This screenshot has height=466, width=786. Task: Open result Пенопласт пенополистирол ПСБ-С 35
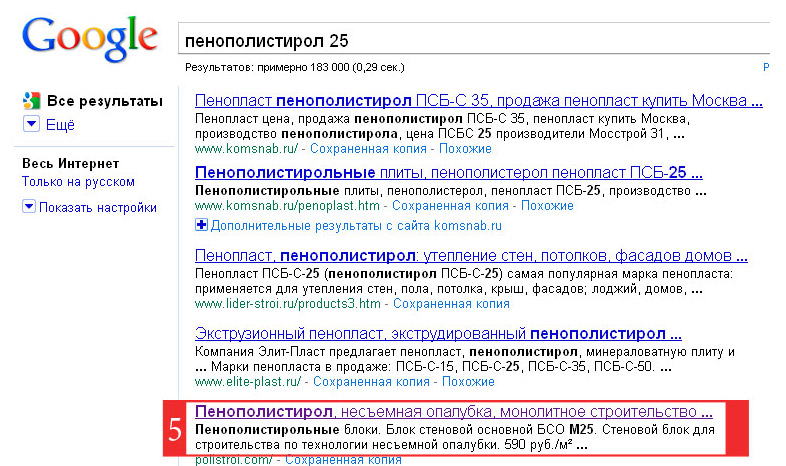[479, 101]
